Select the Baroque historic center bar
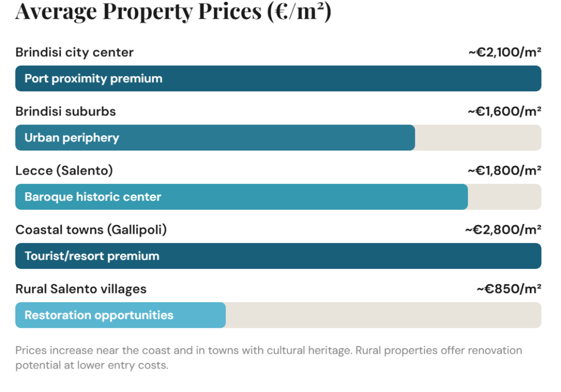 click(x=241, y=197)
